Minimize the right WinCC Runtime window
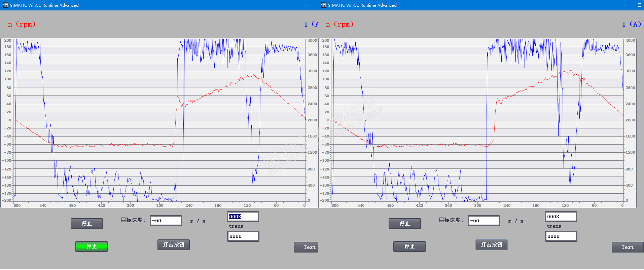The image size is (644, 270). coord(624,5)
